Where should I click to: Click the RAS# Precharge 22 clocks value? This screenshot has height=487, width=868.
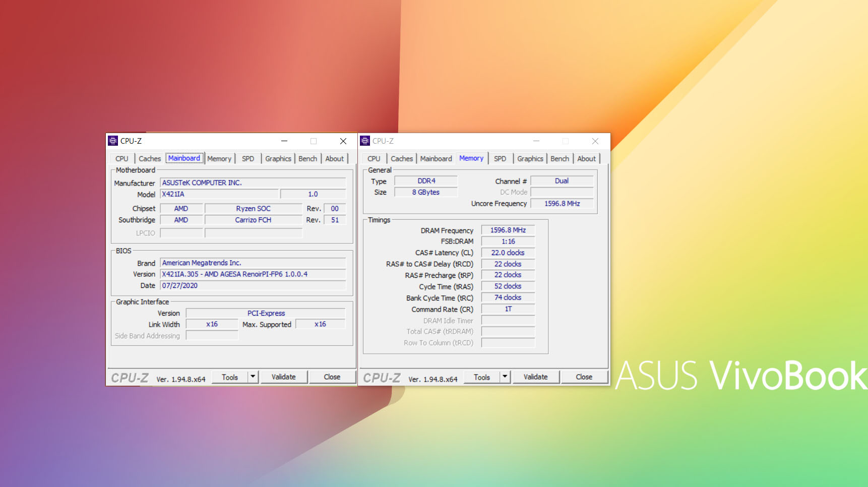click(x=508, y=275)
